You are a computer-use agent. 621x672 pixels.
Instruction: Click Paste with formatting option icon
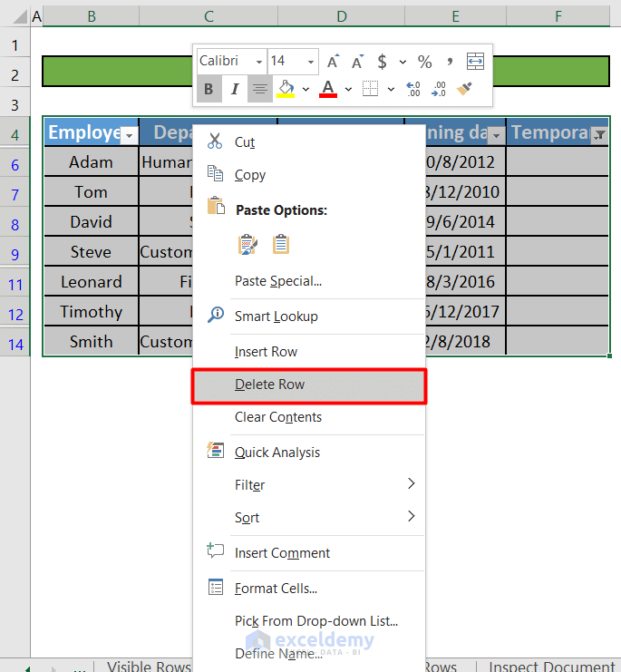247,244
